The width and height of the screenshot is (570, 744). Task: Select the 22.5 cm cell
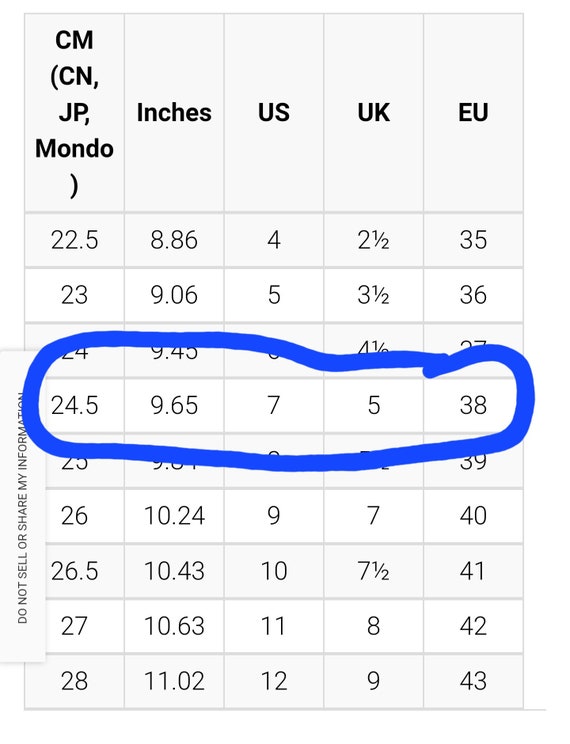(x=75, y=240)
